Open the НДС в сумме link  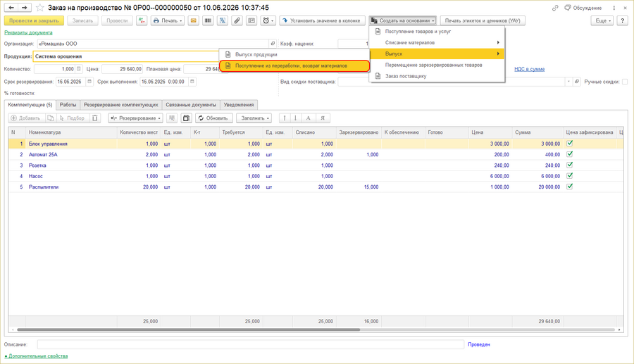point(529,69)
